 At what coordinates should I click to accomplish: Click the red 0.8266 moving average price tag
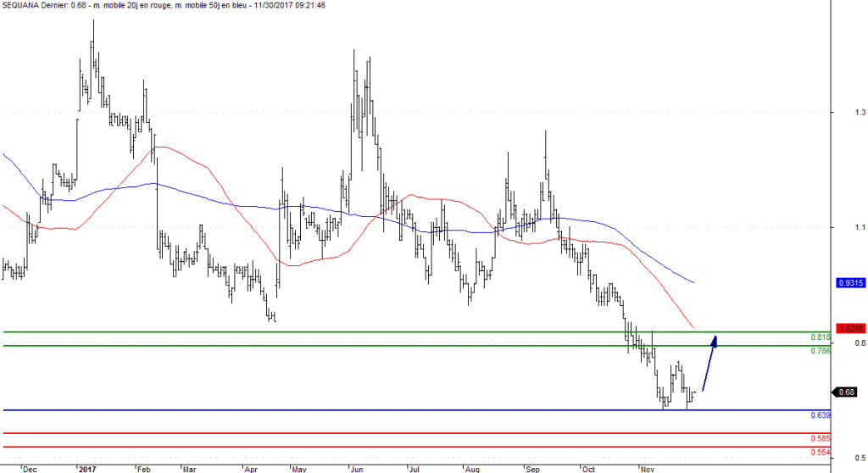849,328
